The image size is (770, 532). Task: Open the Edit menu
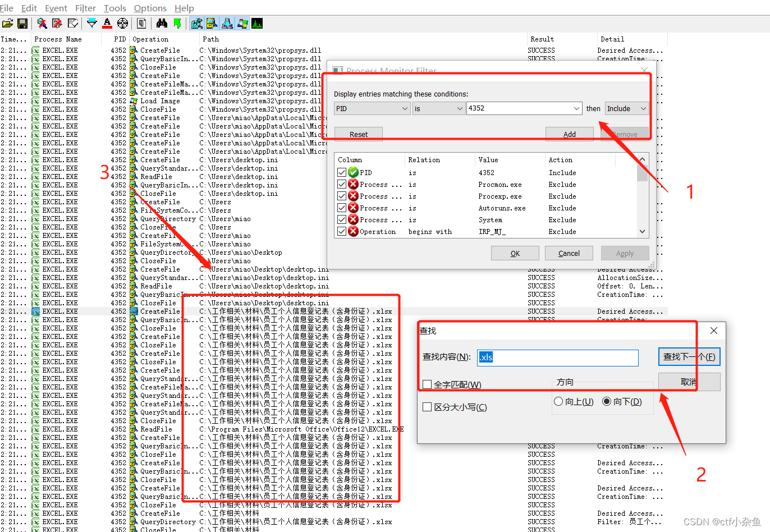click(29, 8)
